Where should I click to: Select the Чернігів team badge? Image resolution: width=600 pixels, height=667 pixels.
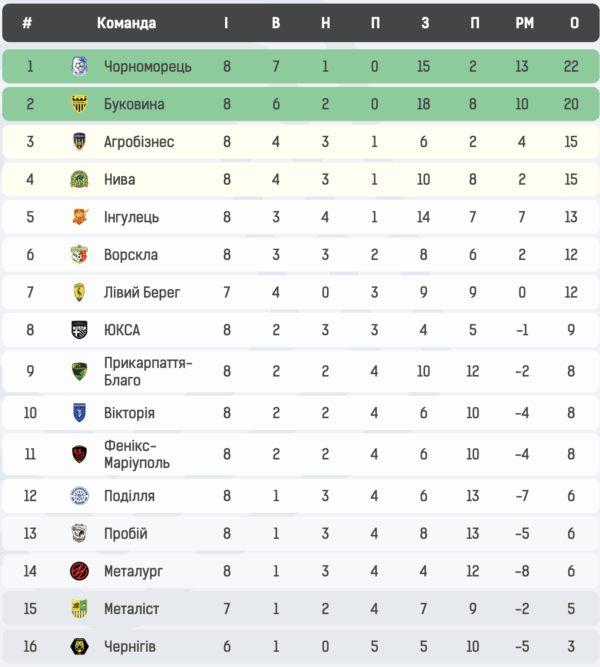click(x=80, y=647)
